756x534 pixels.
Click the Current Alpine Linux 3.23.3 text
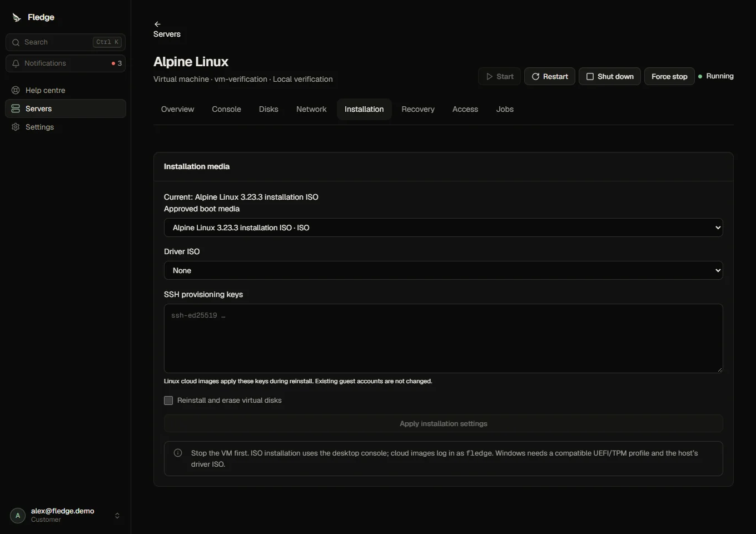(241, 197)
